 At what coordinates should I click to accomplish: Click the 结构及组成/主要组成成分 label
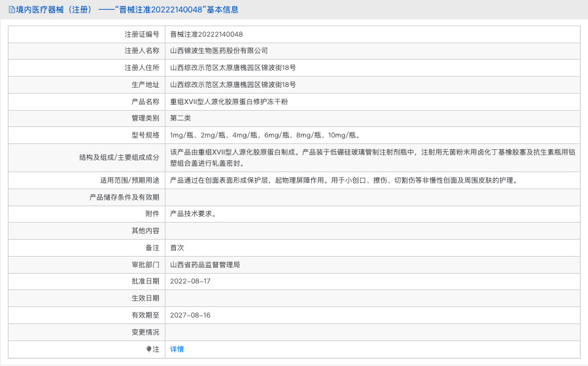pyautogui.click(x=119, y=158)
